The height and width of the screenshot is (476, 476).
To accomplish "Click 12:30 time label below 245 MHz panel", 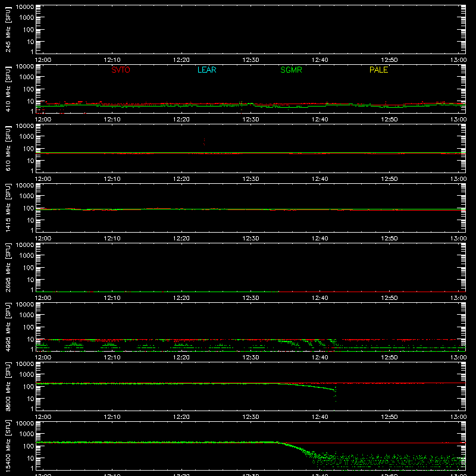I will click(x=250, y=60).
